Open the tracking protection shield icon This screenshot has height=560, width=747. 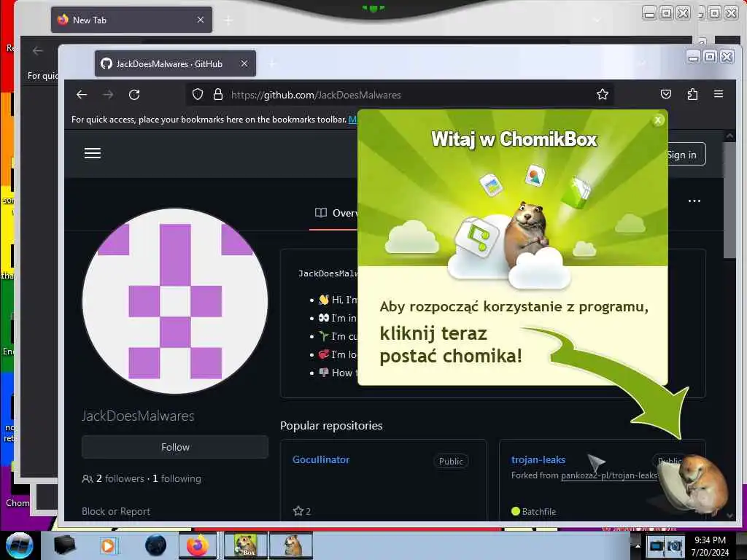point(198,94)
